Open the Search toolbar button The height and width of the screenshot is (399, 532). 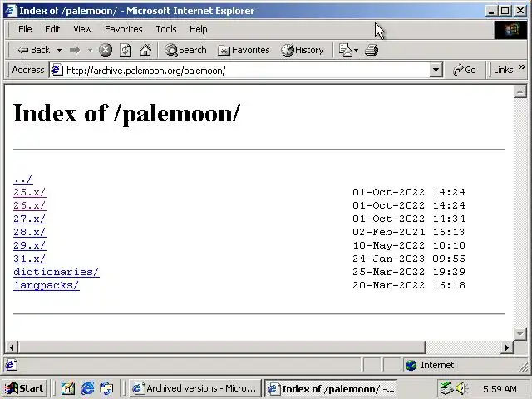click(x=185, y=50)
